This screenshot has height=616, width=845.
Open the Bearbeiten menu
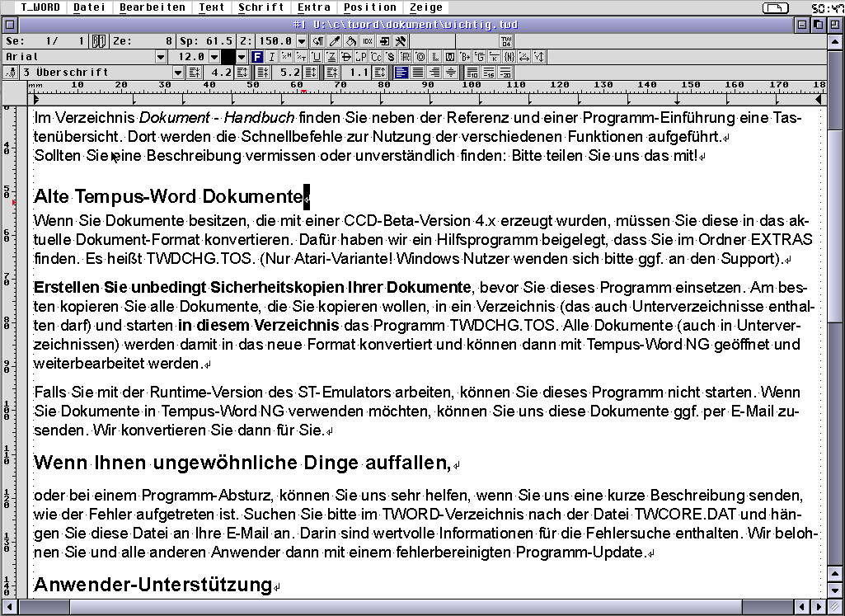pyautogui.click(x=153, y=7)
